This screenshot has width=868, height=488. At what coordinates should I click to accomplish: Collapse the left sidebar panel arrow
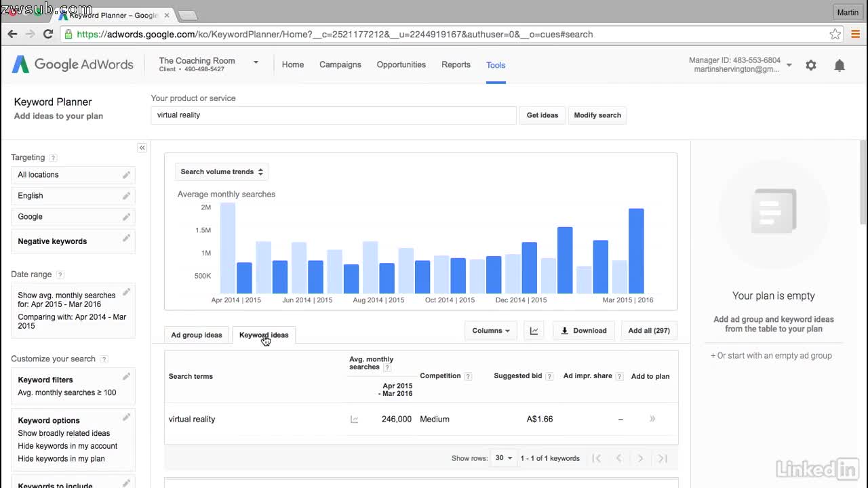[x=142, y=148]
